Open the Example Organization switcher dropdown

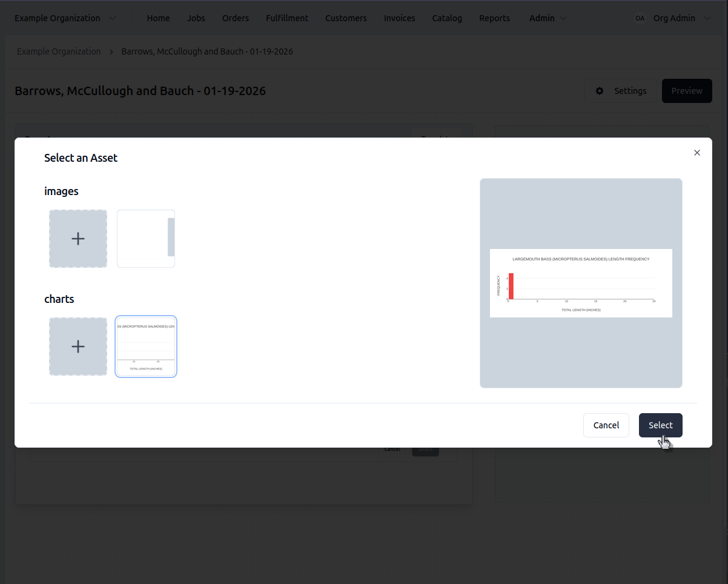[x=65, y=18]
